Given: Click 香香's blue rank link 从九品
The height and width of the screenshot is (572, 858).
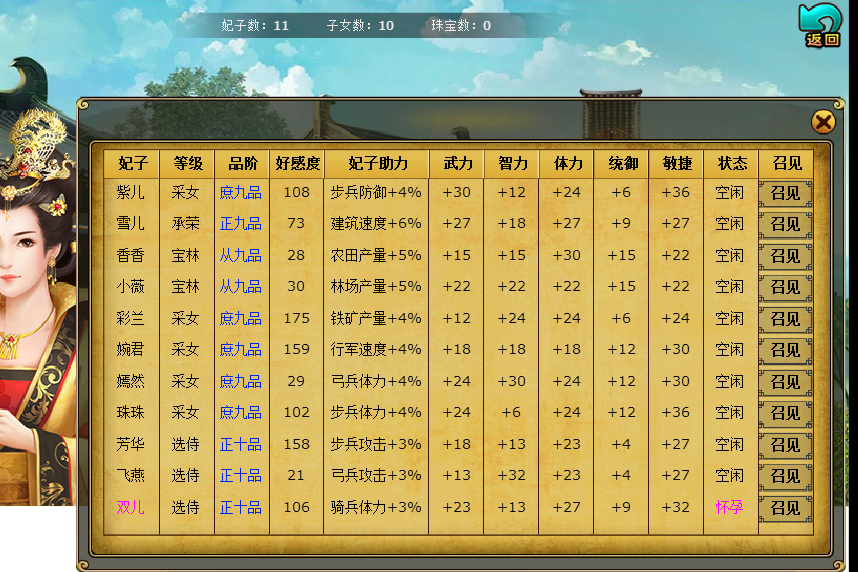Looking at the screenshot, I should pos(240,256).
